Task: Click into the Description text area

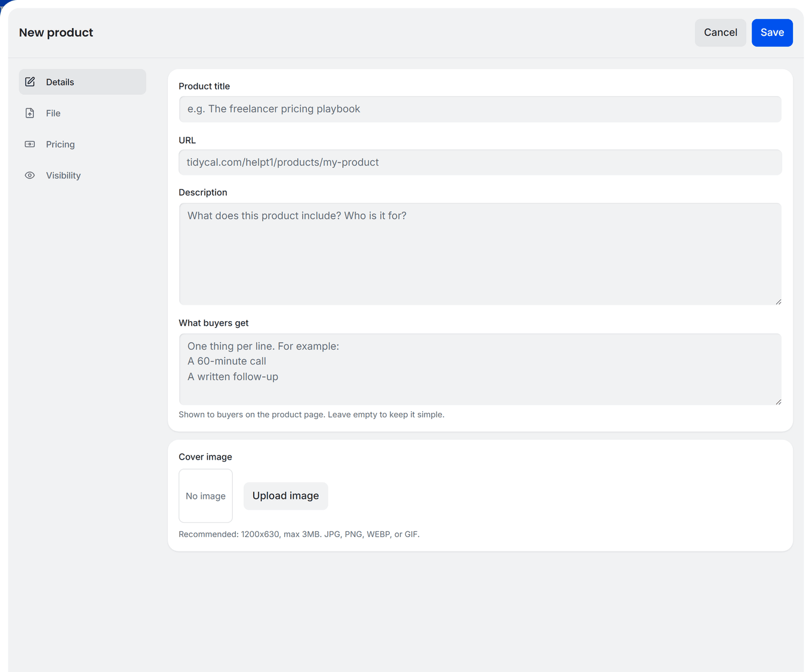Action: click(480, 254)
